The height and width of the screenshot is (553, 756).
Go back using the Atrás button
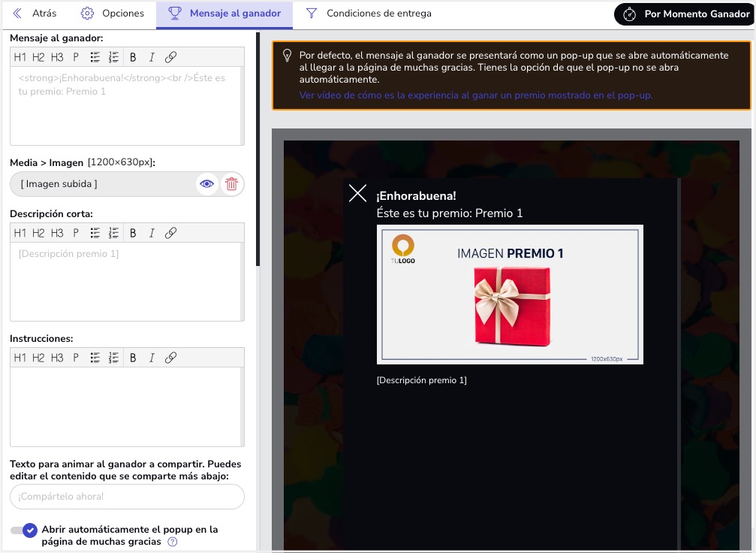(x=35, y=14)
